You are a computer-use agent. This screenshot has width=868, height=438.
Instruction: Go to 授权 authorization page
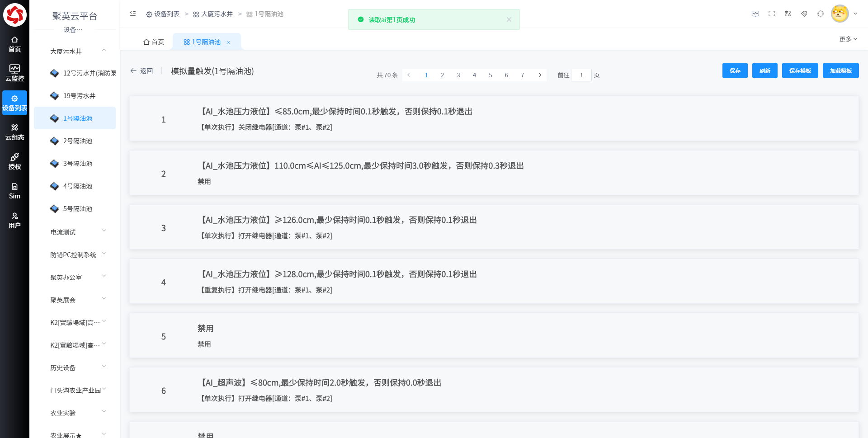[x=14, y=161]
